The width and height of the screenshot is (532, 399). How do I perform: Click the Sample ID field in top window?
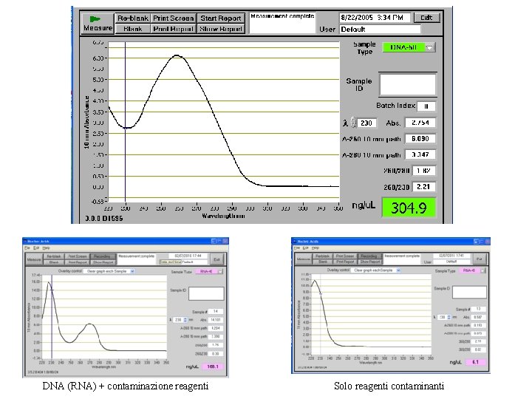coord(407,84)
